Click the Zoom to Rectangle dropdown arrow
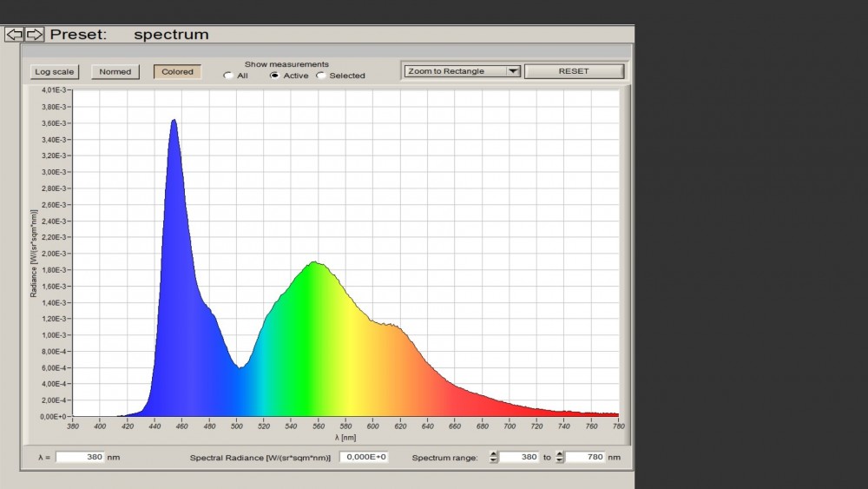Image resolution: width=868 pixels, height=489 pixels. (513, 71)
